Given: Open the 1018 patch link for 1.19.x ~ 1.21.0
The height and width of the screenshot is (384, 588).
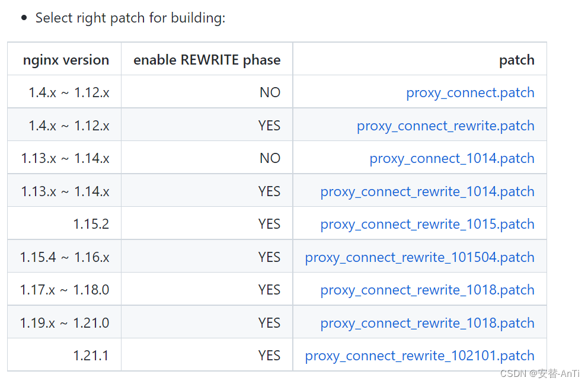Looking at the screenshot, I should [427, 323].
